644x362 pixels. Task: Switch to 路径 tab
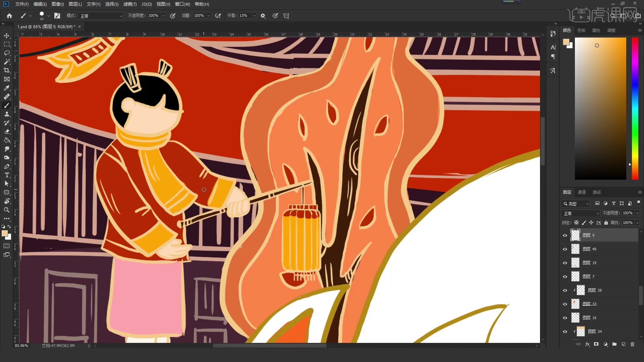597,192
